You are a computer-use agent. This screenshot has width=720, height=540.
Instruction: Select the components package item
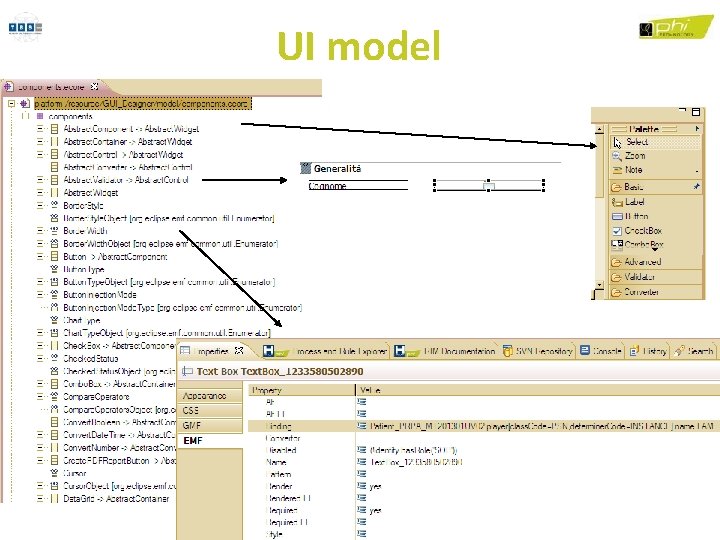pos(70,117)
